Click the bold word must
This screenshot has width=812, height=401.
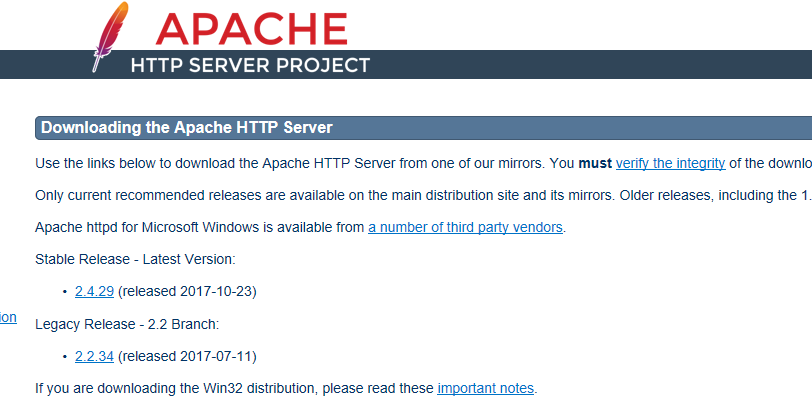point(595,163)
